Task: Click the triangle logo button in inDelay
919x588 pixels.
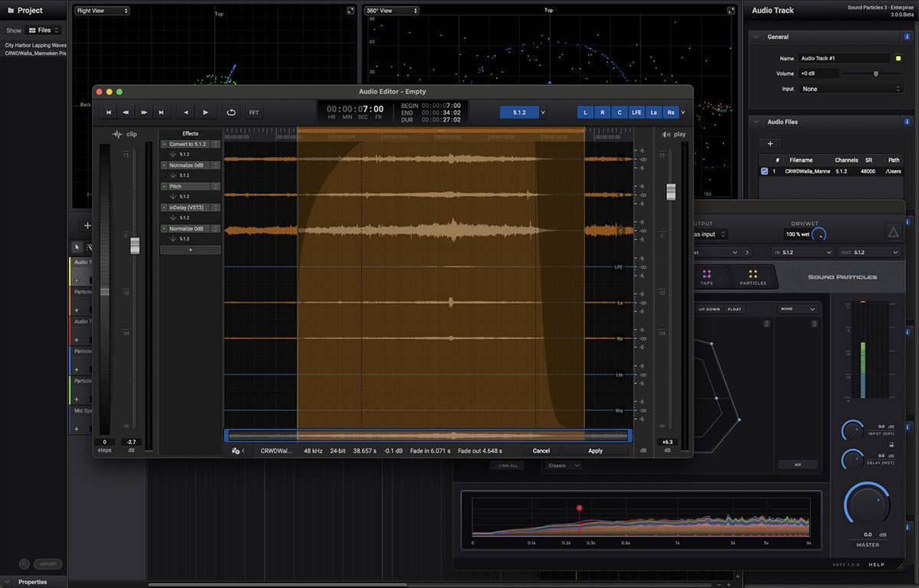Action: point(893,232)
